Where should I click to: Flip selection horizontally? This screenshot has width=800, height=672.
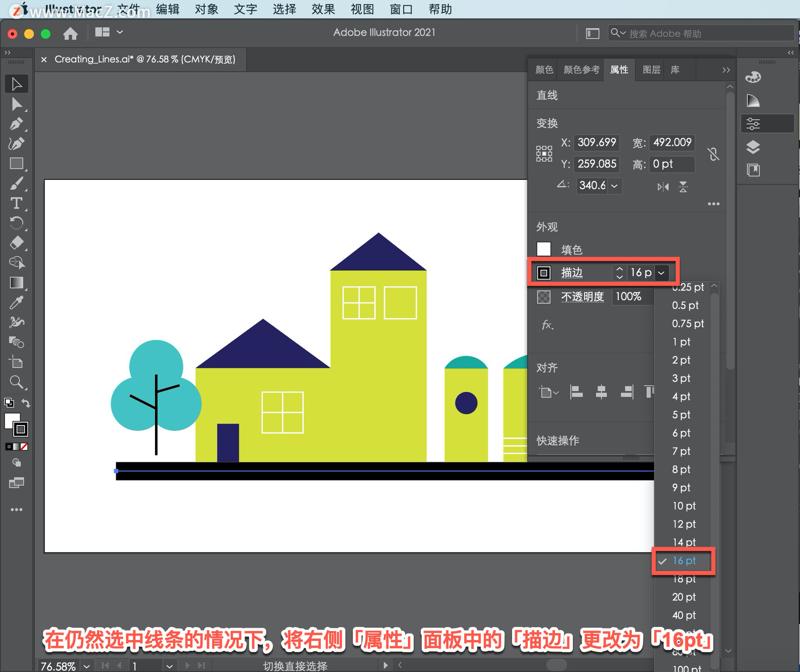coord(663,187)
